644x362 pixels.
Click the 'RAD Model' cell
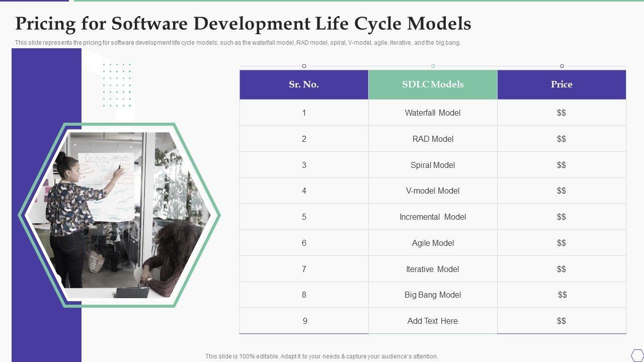[x=433, y=139]
